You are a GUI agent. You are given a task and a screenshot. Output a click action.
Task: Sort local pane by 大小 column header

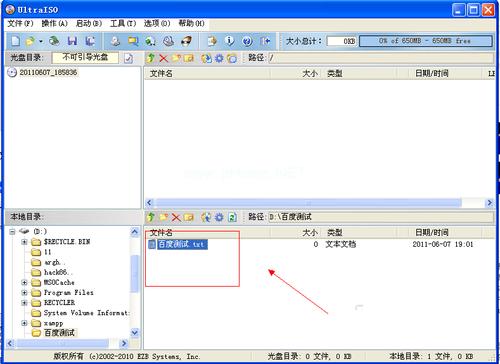[296, 233]
